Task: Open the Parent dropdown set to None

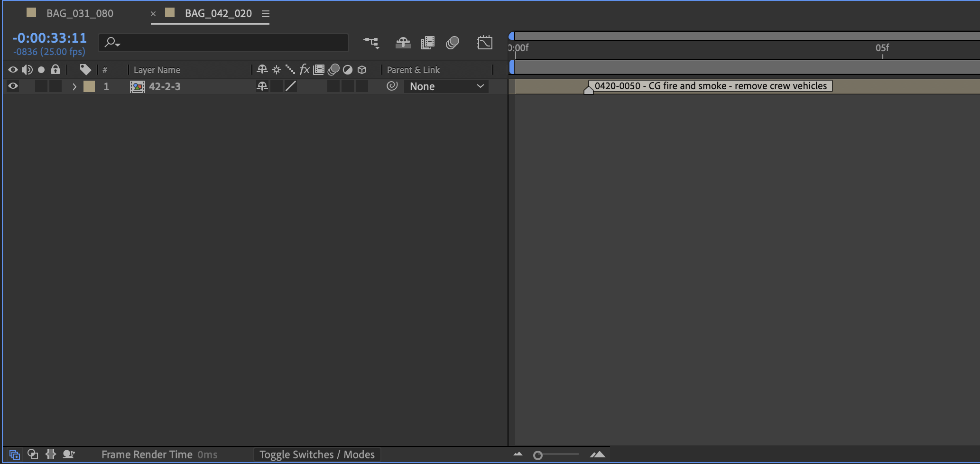Action: click(x=446, y=86)
